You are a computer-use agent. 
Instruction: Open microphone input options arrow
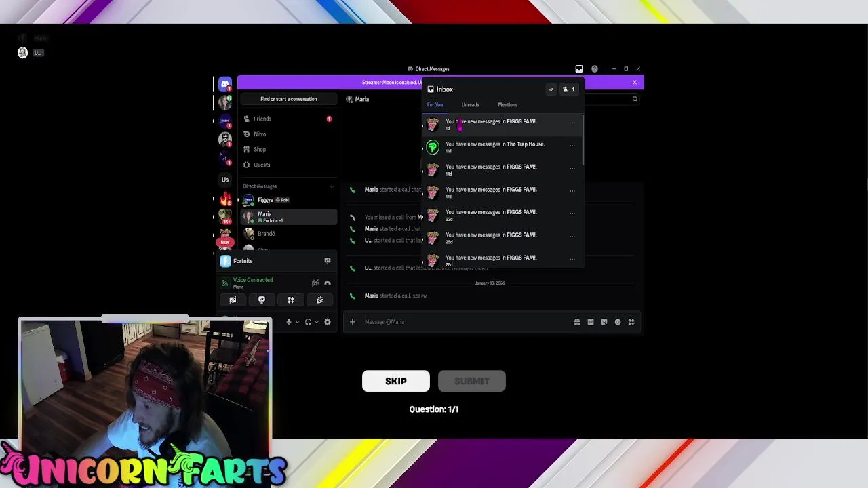tap(297, 322)
